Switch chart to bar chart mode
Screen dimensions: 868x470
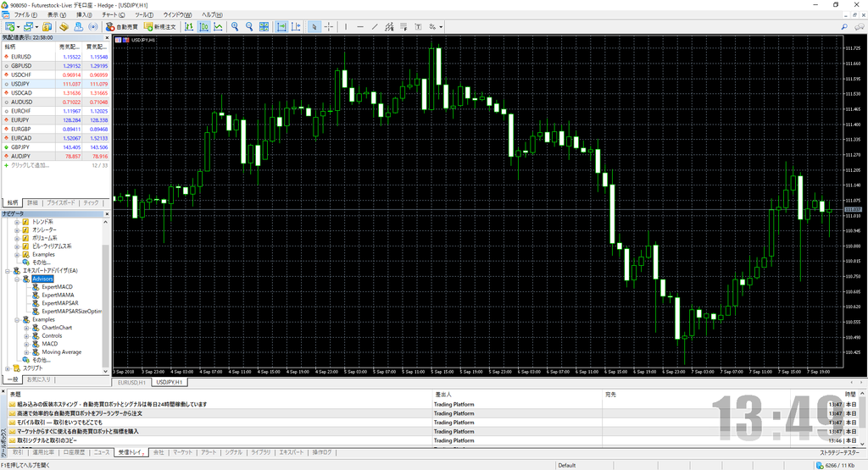coord(189,26)
